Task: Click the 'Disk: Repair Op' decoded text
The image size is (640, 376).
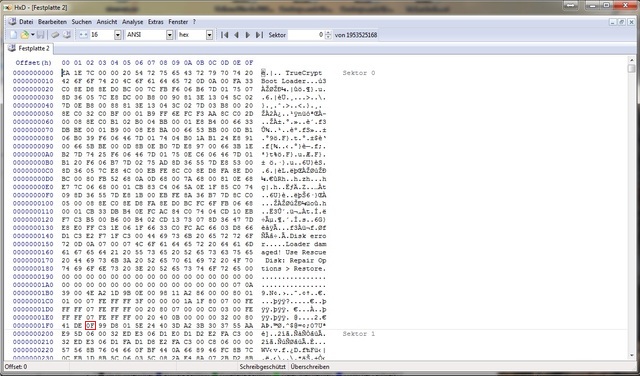Action: point(296,260)
